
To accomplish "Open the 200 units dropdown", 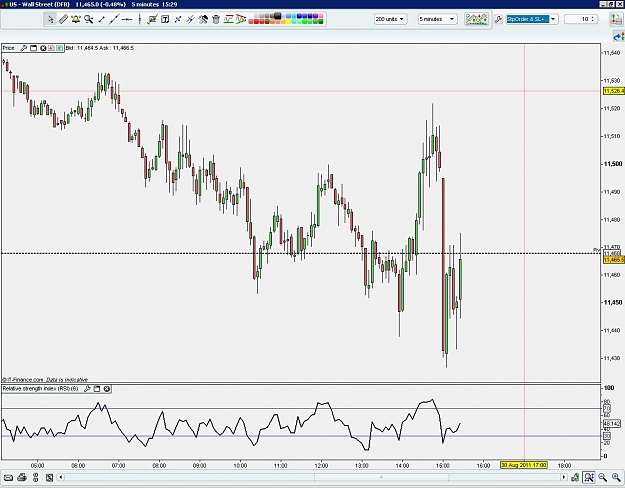I will point(390,19).
